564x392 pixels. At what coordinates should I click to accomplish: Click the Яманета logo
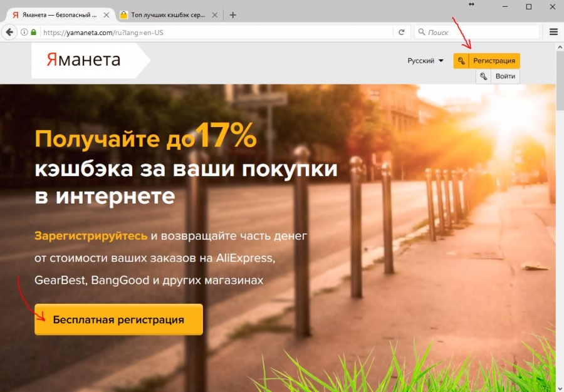point(83,60)
